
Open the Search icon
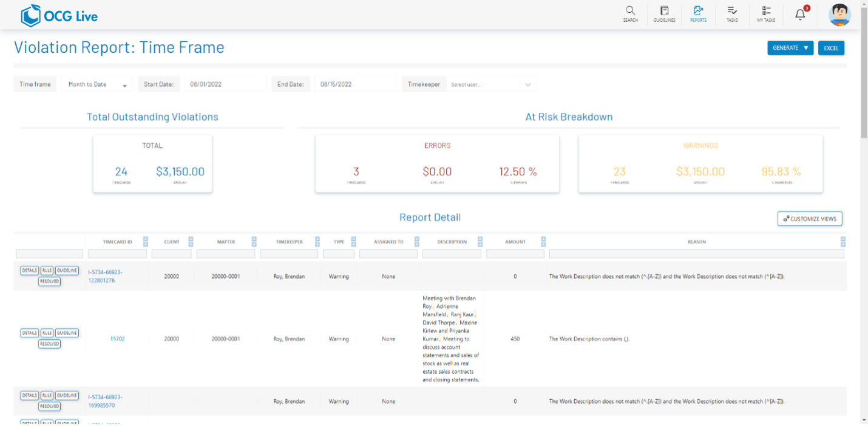630,13
